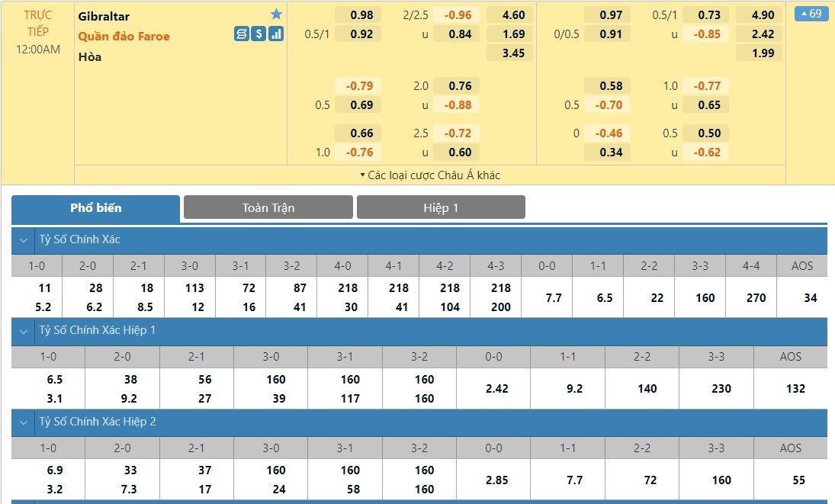Open the match statistics bar-chart icon
835x504 pixels.
click(276, 34)
